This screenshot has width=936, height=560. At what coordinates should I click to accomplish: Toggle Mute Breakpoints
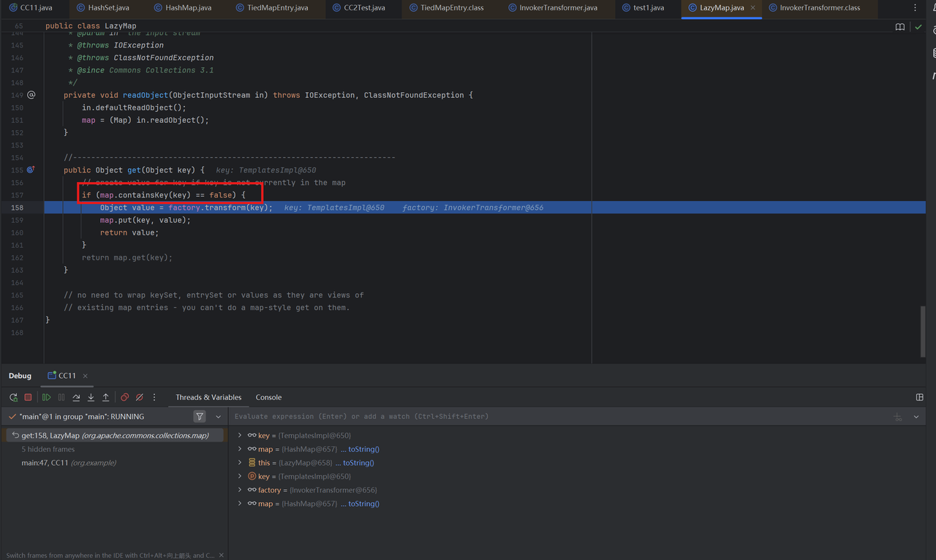tap(139, 398)
